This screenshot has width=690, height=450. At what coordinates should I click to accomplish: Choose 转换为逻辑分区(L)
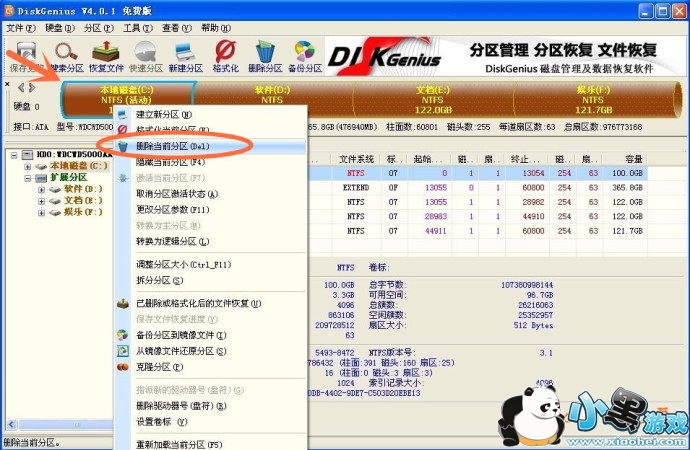172,241
